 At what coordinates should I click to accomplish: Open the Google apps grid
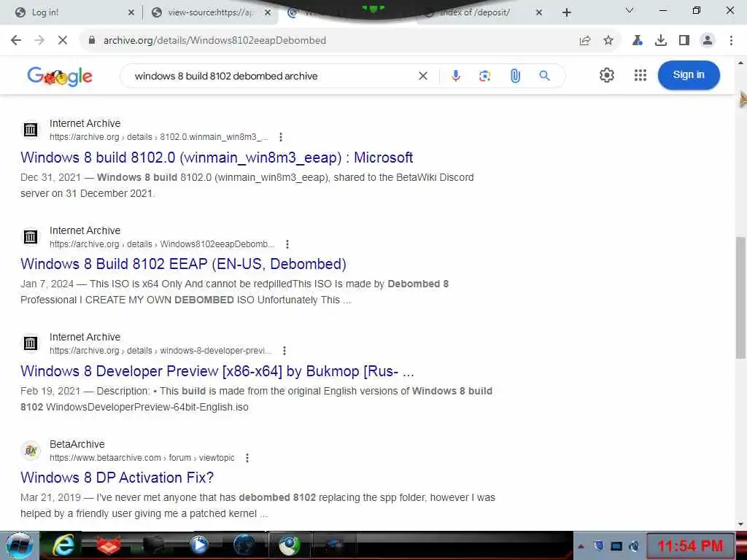point(640,75)
